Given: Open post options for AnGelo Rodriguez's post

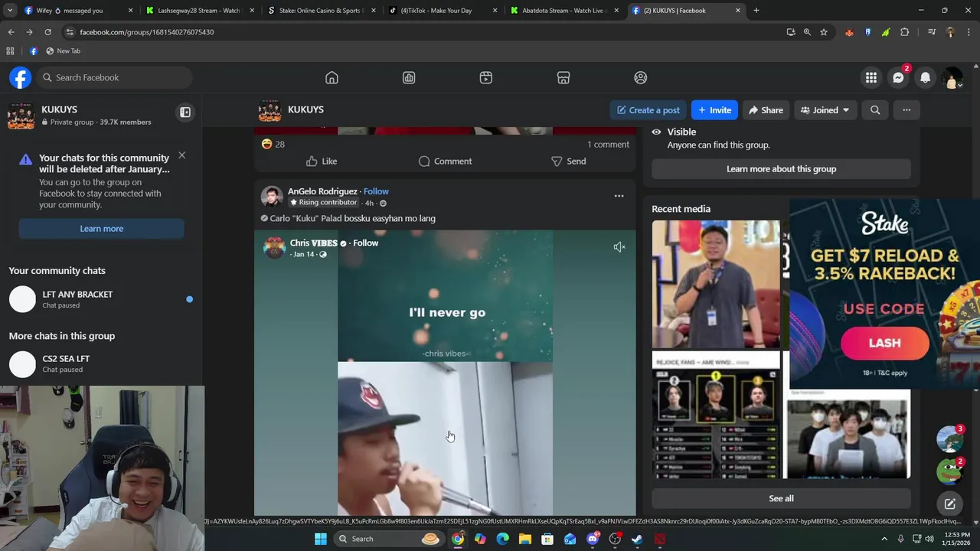Looking at the screenshot, I should 619,196.
